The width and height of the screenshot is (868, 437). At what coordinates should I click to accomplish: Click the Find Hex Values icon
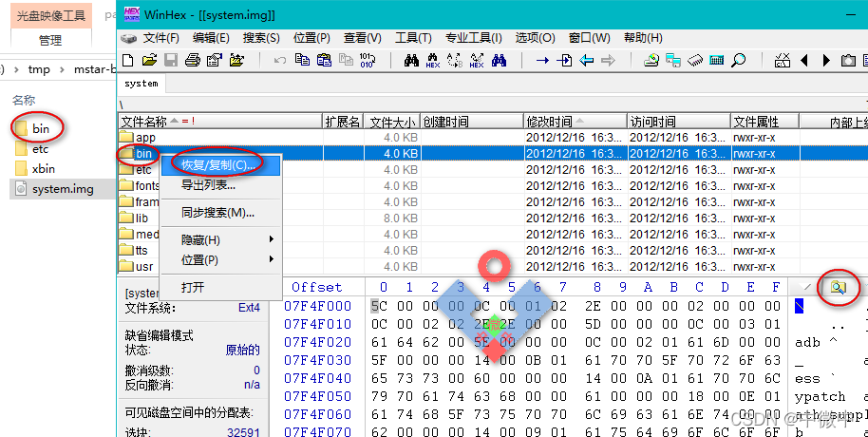(x=433, y=61)
